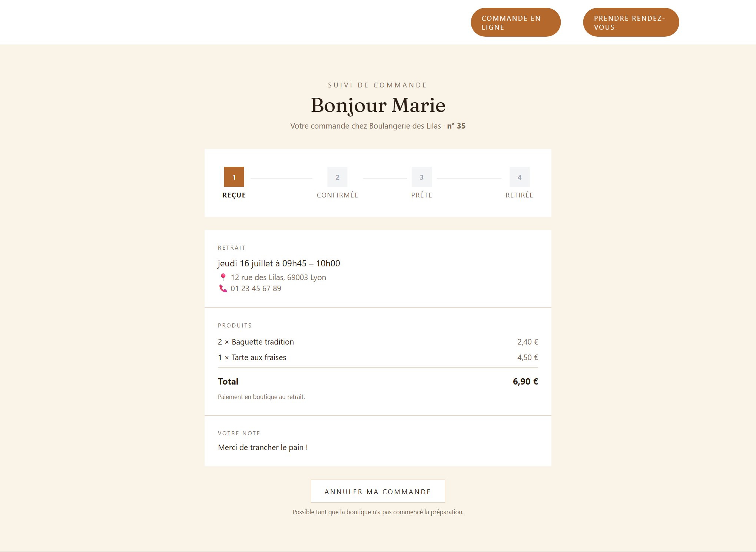The width and height of the screenshot is (756, 552).
Task: Select step 4 square Retirée
Action: tap(520, 177)
